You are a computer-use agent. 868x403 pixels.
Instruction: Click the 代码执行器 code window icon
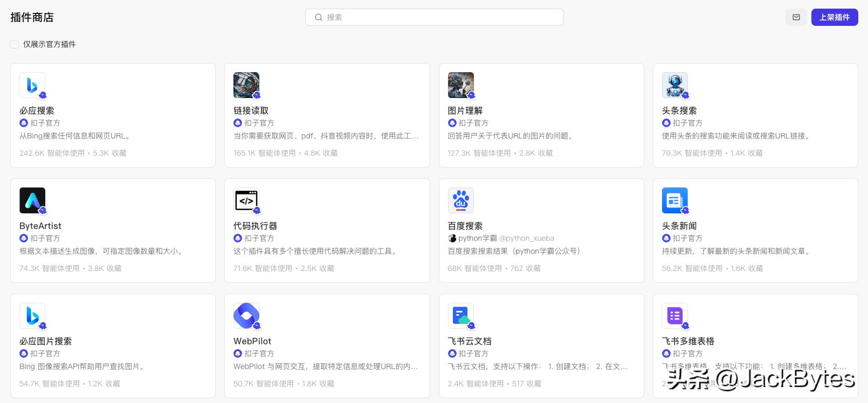[x=246, y=200]
